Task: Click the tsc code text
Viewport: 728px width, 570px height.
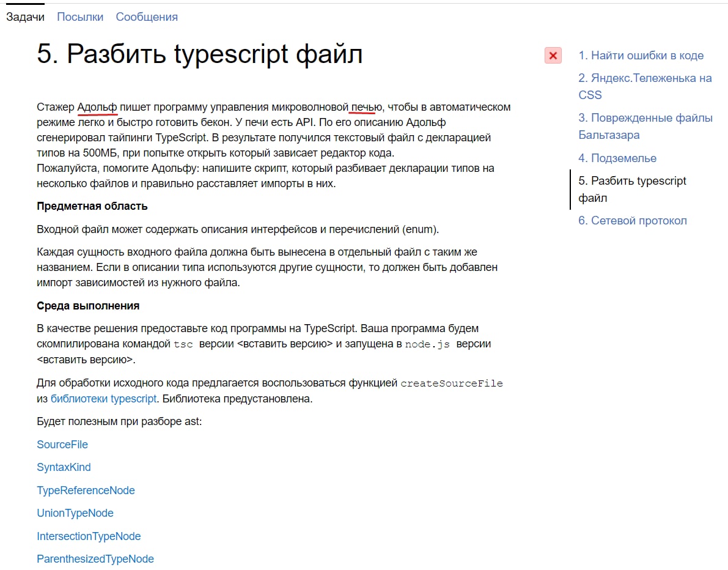Action: click(183, 344)
